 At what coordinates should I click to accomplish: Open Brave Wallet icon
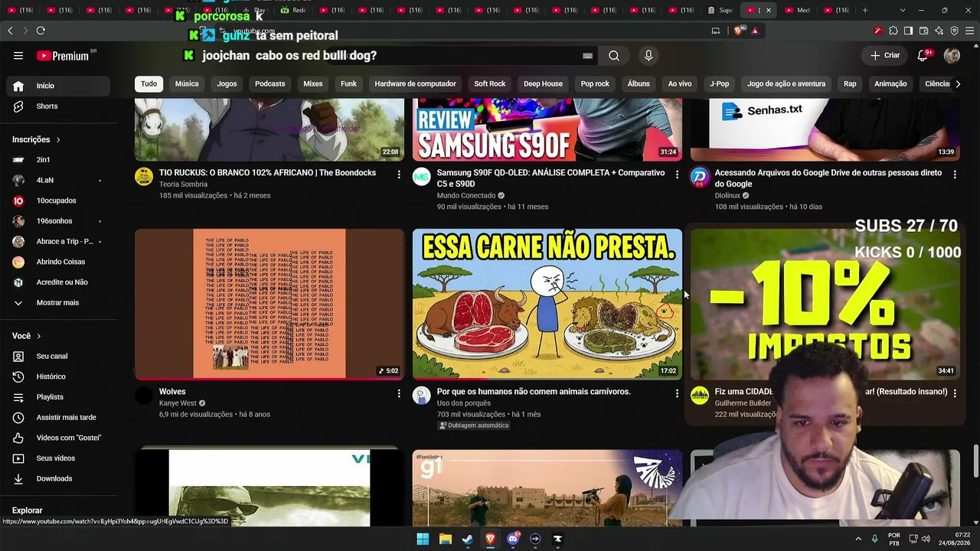[923, 31]
